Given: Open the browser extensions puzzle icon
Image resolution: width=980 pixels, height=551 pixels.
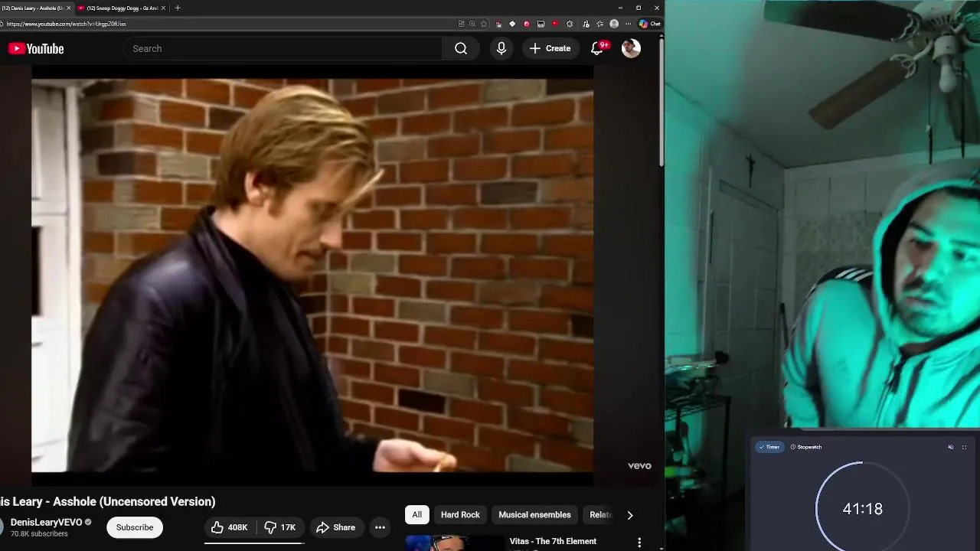Looking at the screenshot, I should (x=570, y=24).
